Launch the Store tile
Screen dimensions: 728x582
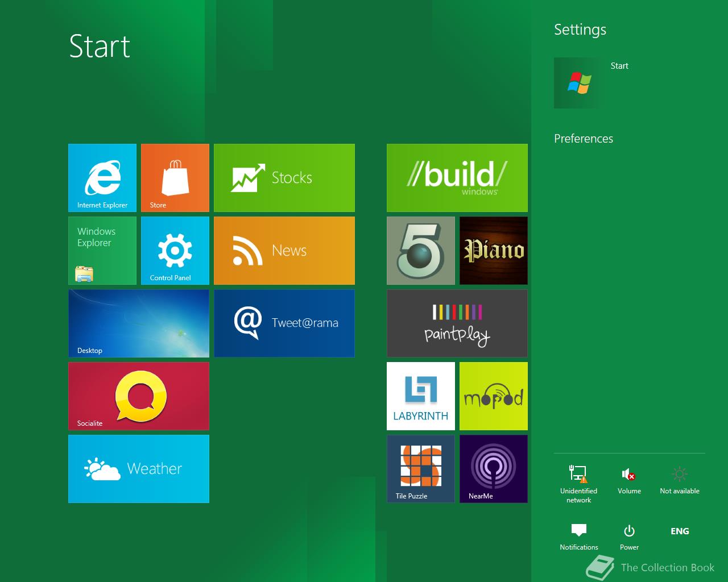[175, 178]
